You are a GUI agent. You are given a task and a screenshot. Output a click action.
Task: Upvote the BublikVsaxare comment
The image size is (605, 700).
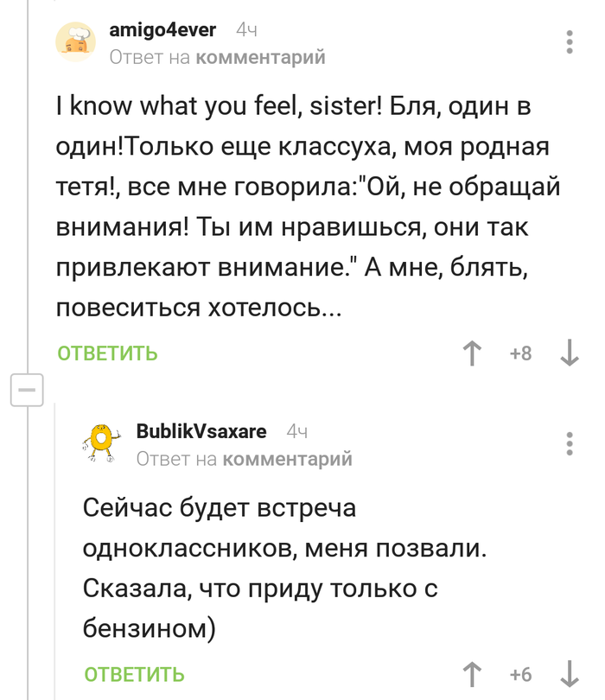pyautogui.click(x=472, y=674)
